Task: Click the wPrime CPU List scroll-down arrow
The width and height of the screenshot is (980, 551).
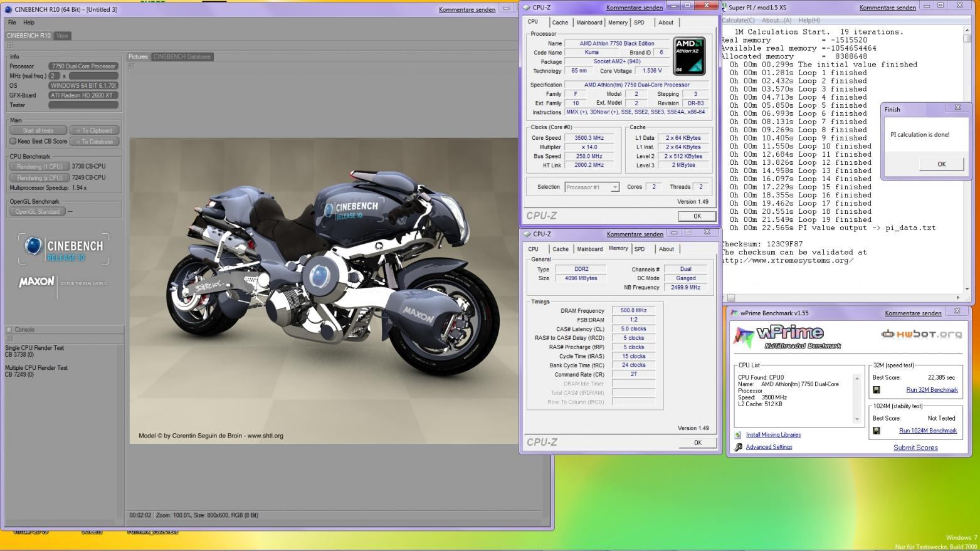Action: coord(857,419)
